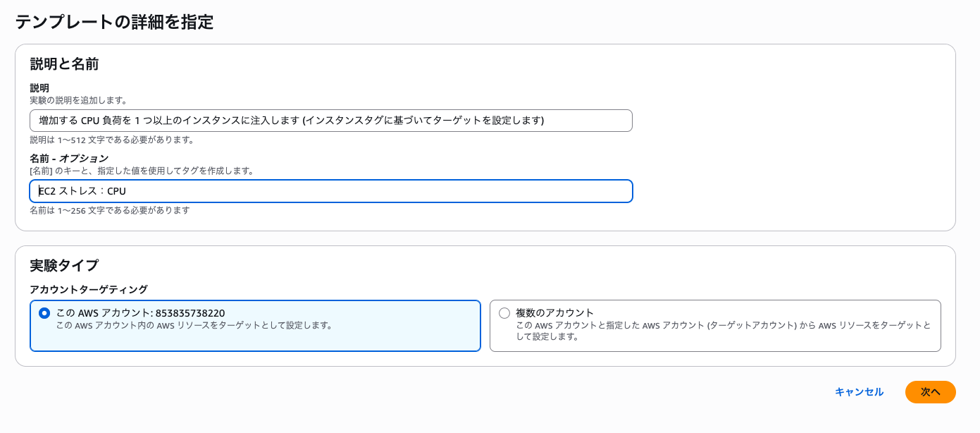The width and height of the screenshot is (980, 433).
Task: Click the 説明と名前 section header
Action: point(64,64)
